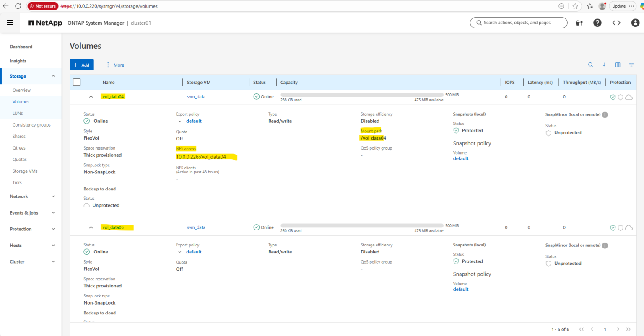Click the Add volume button
Viewport: 644px width, 336px height.
click(81, 65)
